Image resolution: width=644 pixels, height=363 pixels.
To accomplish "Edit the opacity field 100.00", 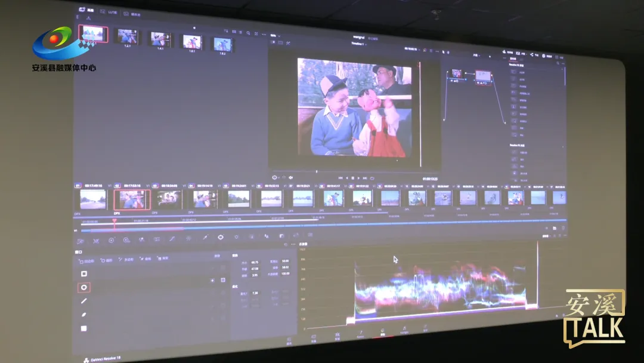I will click(x=286, y=273).
